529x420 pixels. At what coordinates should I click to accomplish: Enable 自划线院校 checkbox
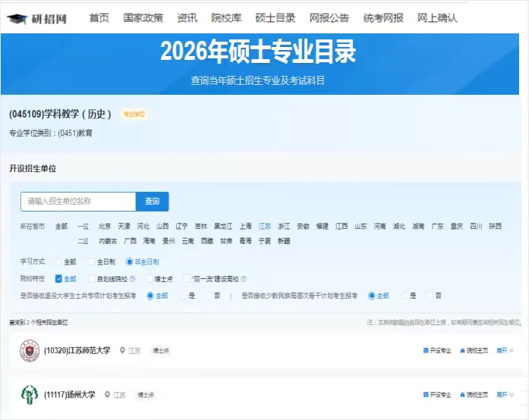pos(91,279)
